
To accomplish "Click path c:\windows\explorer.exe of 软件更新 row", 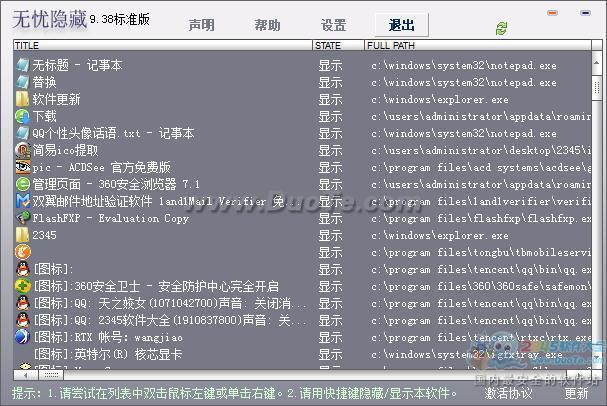I will pos(440,99).
